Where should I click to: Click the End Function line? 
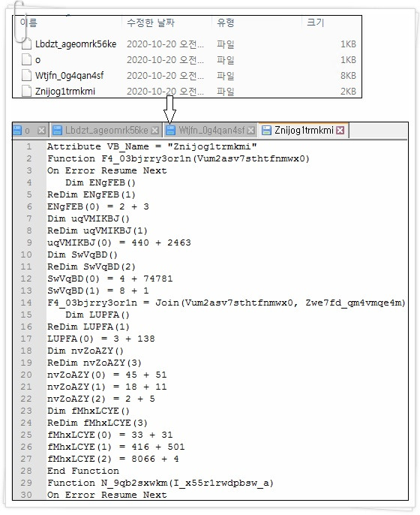[83, 471]
